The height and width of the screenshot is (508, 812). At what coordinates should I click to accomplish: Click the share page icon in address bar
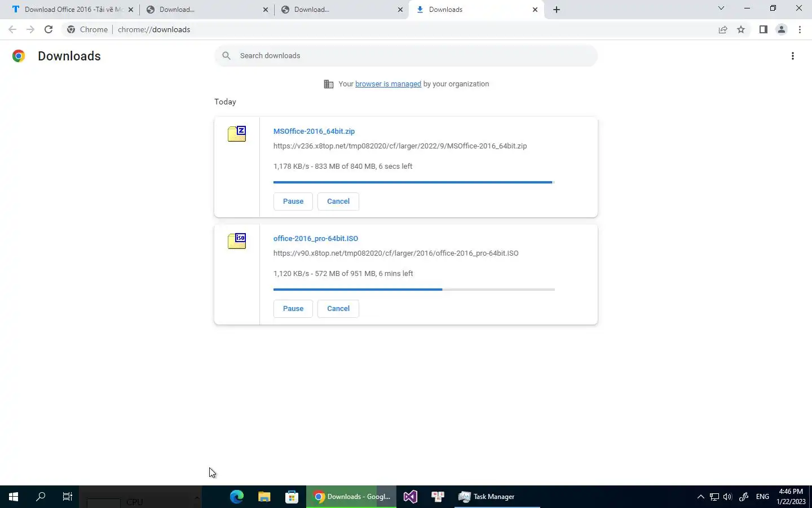point(723,29)
